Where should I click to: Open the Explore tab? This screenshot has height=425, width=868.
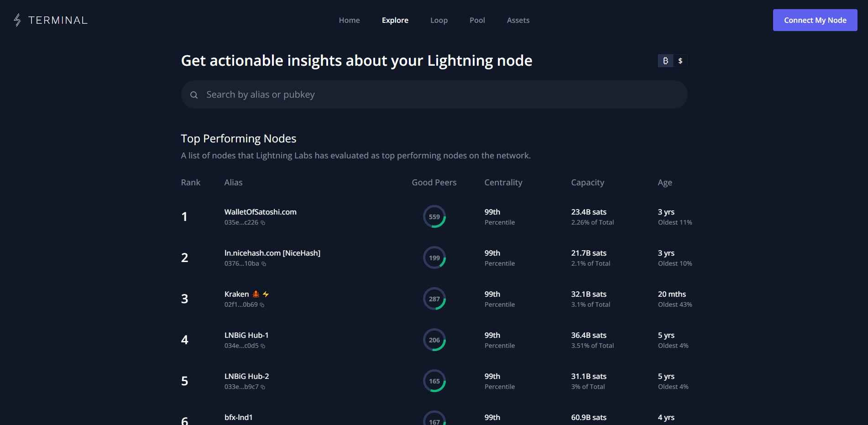pyautogui.click(x=395, y=20)
